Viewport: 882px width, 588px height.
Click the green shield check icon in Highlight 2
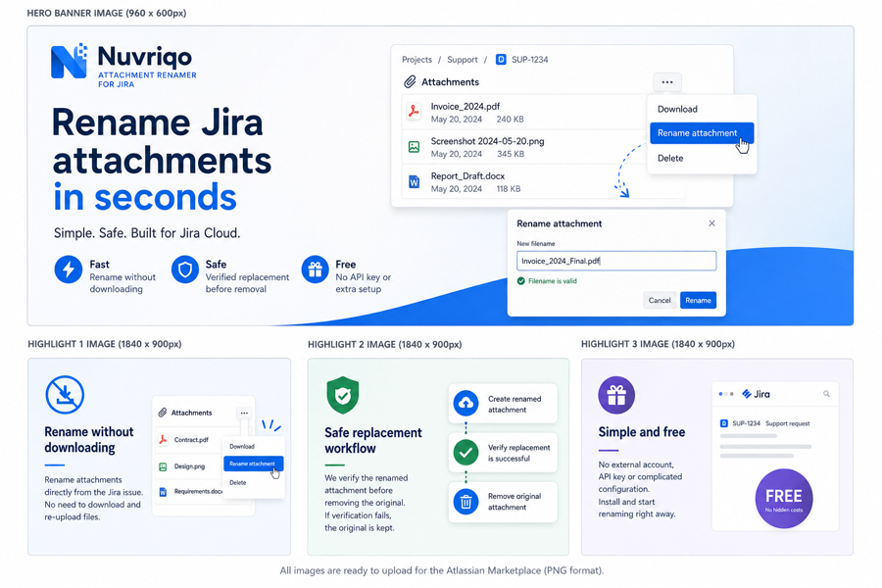click(x=343, y=395)
